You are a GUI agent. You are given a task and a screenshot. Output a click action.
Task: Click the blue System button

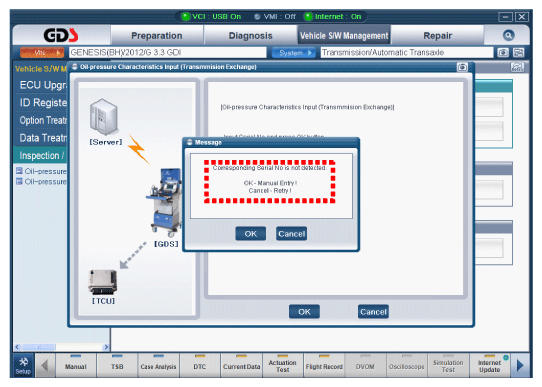294,53
